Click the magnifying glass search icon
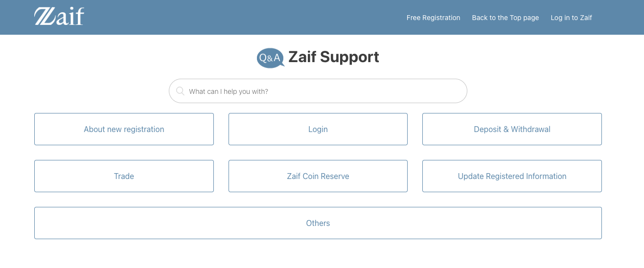Image resolution: width=644 pixels, height=268 pixels. (180, 91)
